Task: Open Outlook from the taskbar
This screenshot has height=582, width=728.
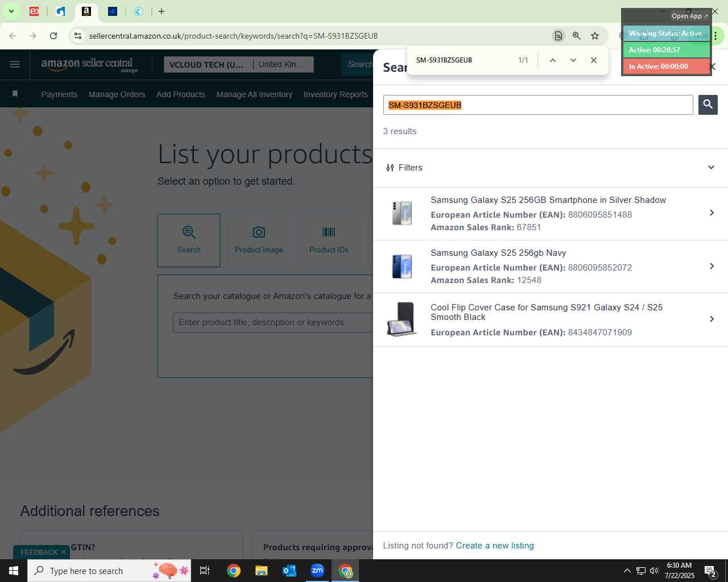Action: tap(289, 571)
